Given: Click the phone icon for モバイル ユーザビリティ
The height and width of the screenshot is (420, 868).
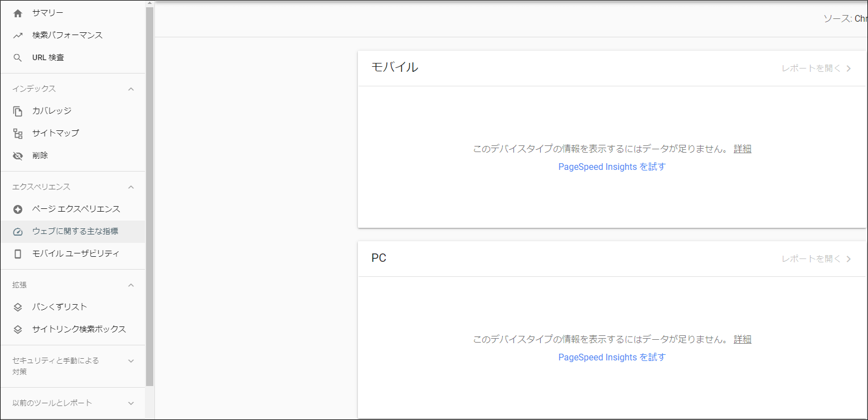Looking at the screenshot, I should tap(18, 253).
